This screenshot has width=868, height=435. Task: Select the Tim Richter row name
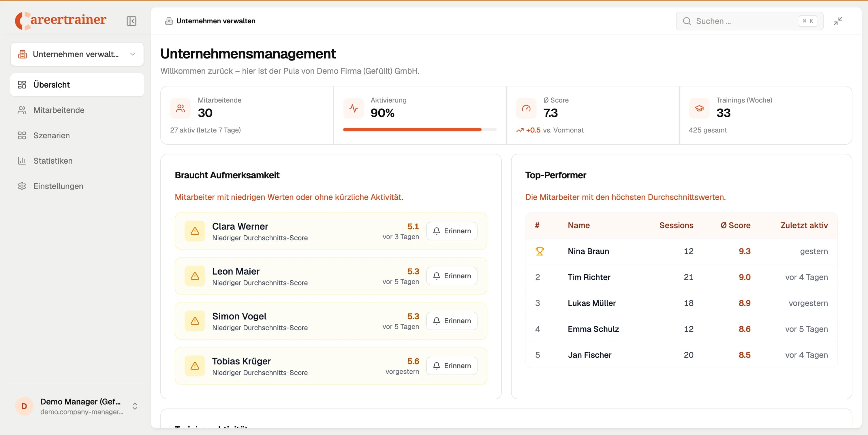(x=589, y=277)
